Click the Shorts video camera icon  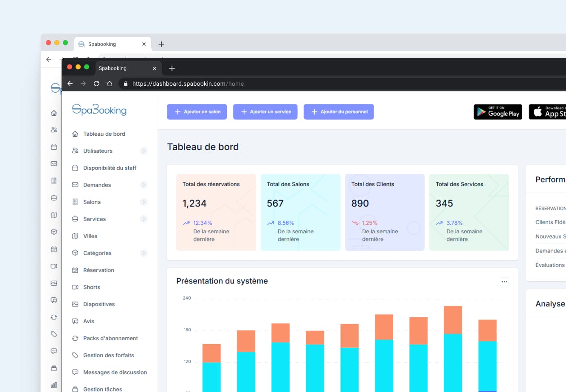[75, 287]
